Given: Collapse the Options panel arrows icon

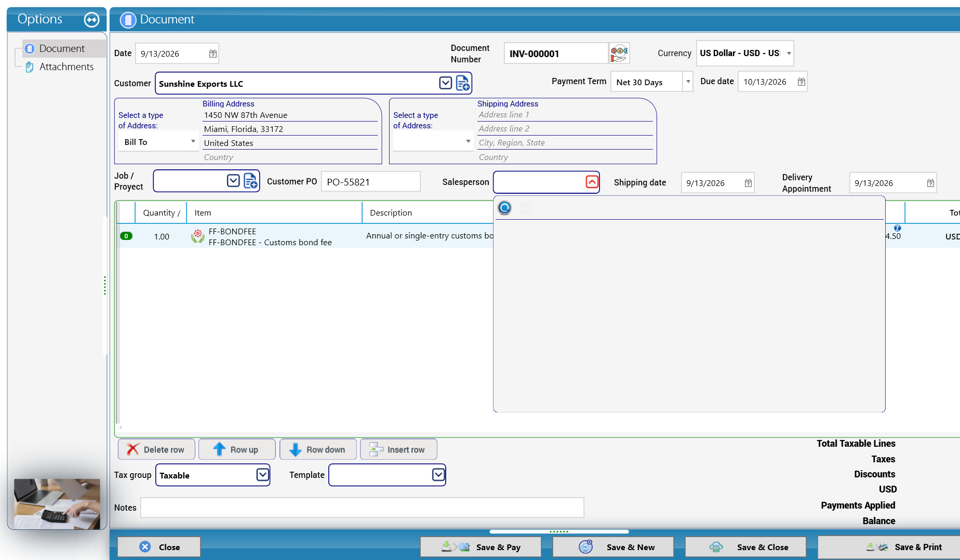Looking at the screenshot, I should pos(91,20).
